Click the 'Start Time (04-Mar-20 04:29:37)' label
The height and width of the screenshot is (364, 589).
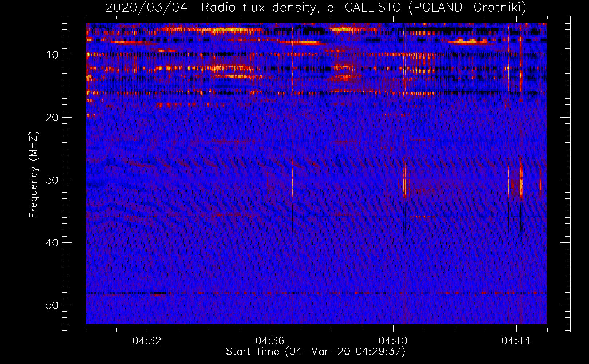[316, 352]
